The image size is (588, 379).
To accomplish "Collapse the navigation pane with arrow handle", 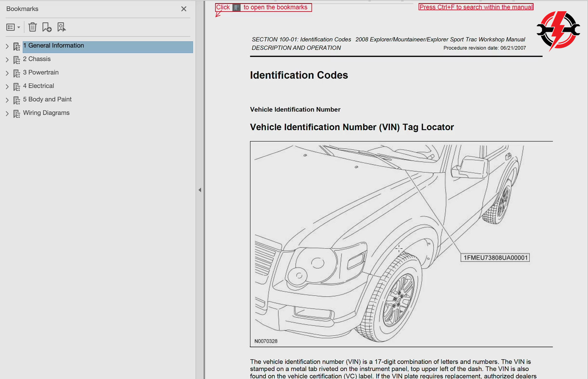I will click(x=200, y=190).
